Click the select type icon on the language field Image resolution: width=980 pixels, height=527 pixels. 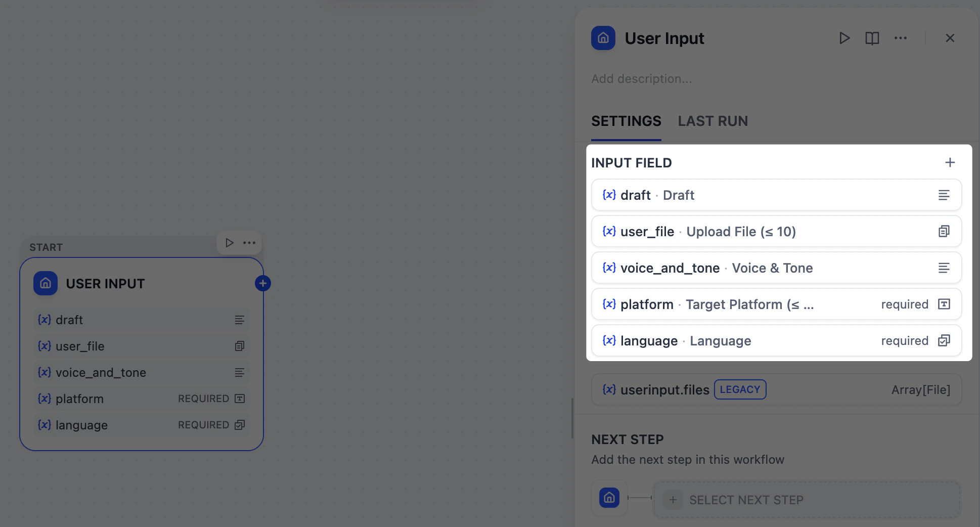pos(943,340)
